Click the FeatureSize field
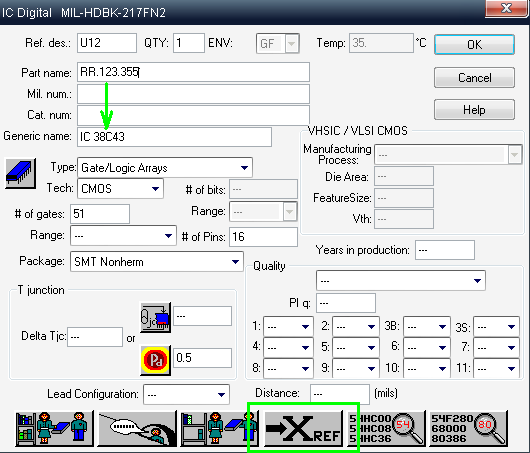The image size is (530, 453). coord(404,198)
